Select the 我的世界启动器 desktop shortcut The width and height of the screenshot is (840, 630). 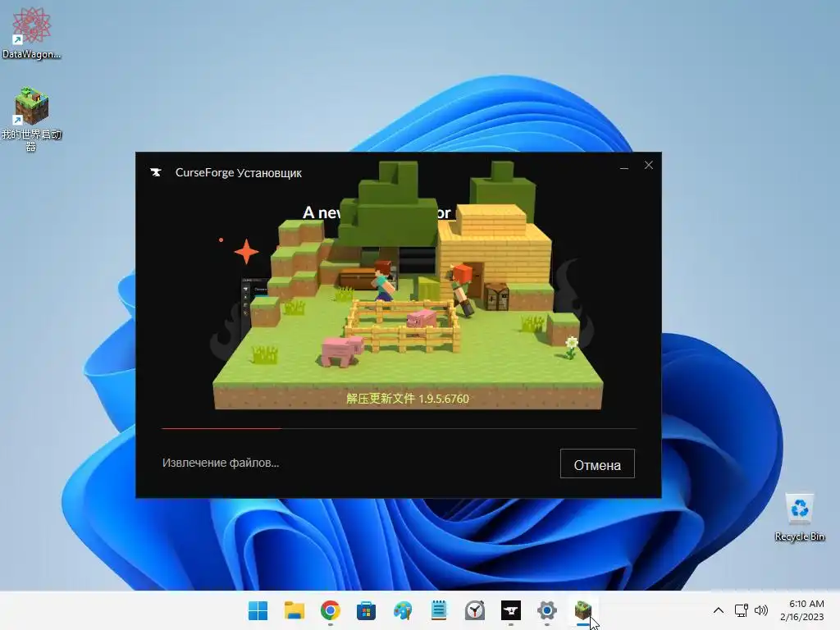[31, 119]
